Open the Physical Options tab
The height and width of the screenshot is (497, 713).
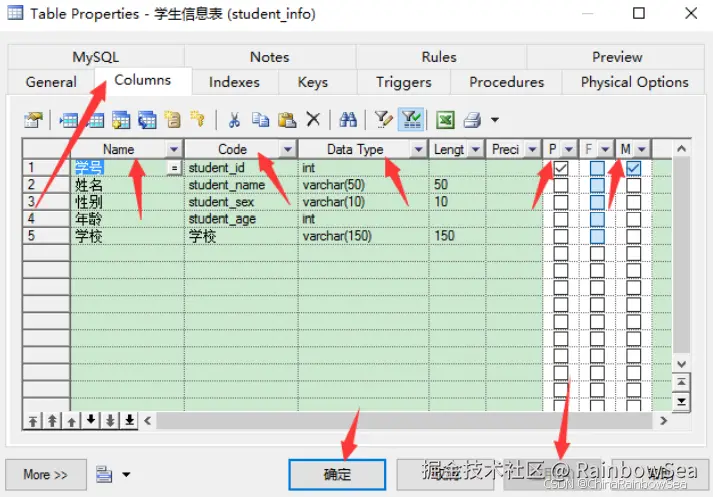coord(634,82)
